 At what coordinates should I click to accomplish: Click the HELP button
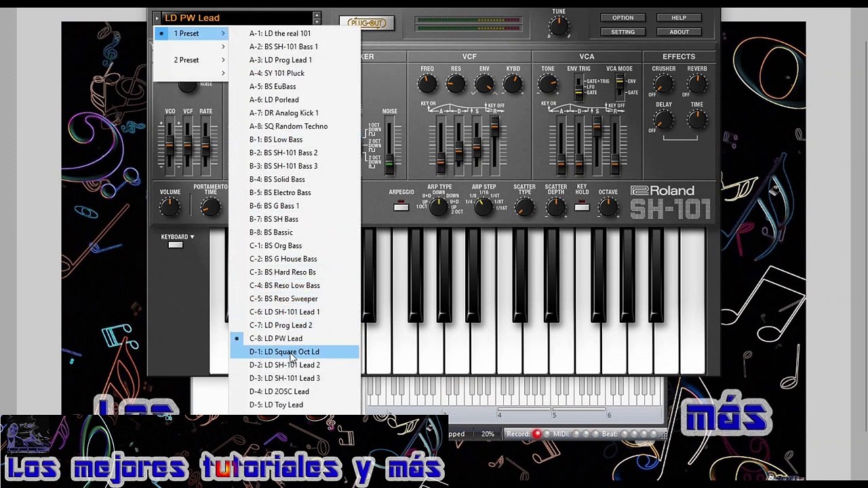point(679,18)
